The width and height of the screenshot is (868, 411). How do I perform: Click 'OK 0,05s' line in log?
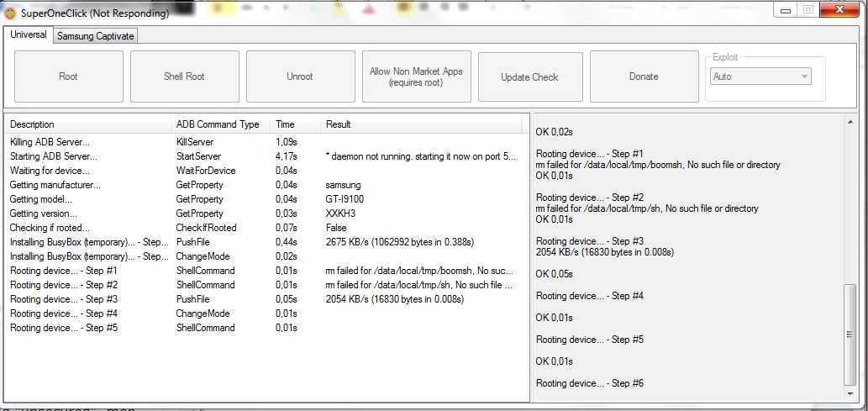(554, 274)
